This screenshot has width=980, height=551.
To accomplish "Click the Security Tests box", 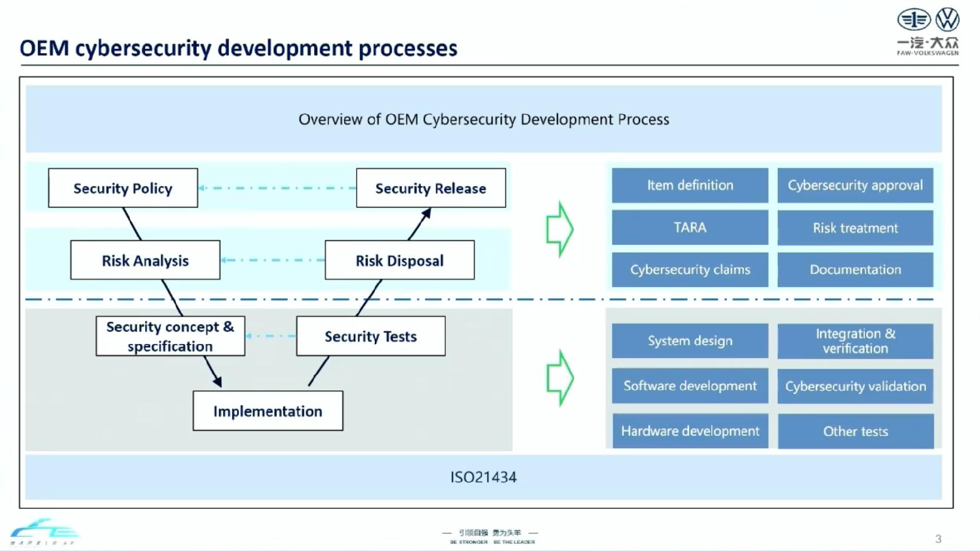I will pos(371,336).
